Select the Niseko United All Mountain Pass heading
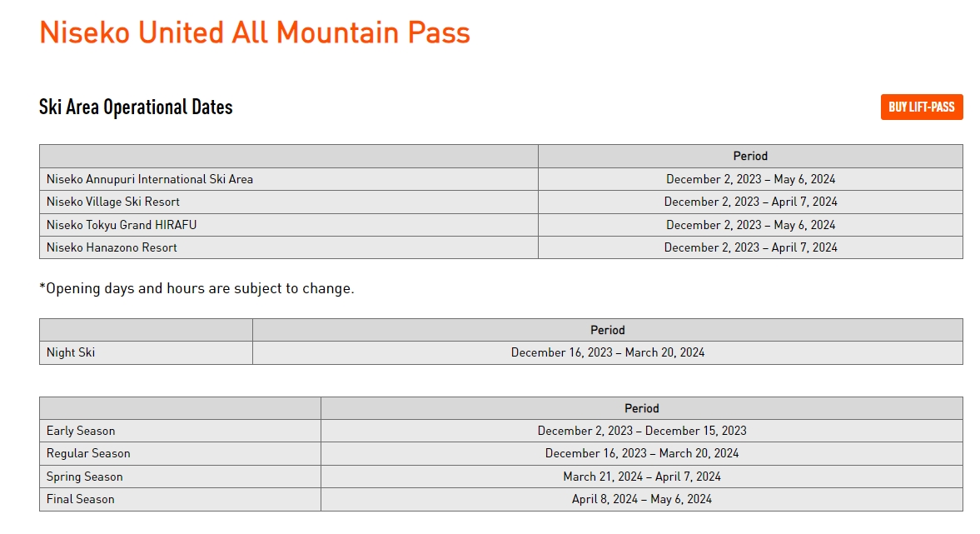This screenshot has width=980, height=534. click(255, 32)
